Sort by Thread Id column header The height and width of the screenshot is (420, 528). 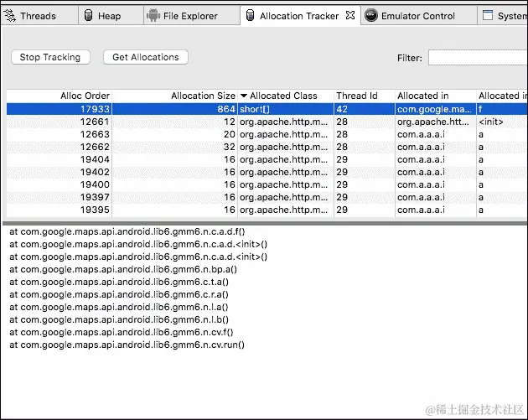click(365, 96)
